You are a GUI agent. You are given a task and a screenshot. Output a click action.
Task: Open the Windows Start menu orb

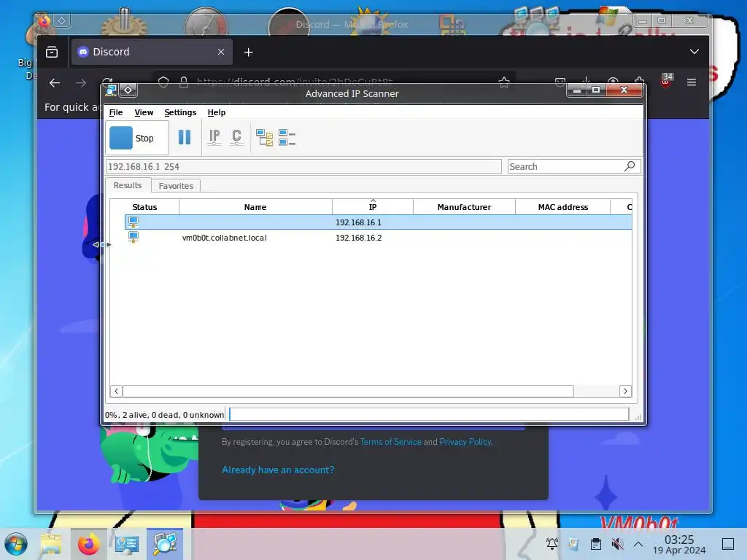tap(16, 544)
